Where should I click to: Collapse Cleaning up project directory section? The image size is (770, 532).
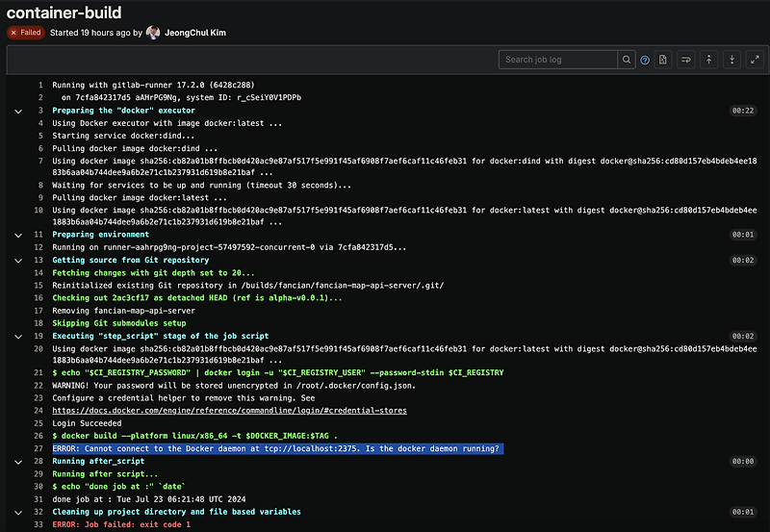[18, 513]
